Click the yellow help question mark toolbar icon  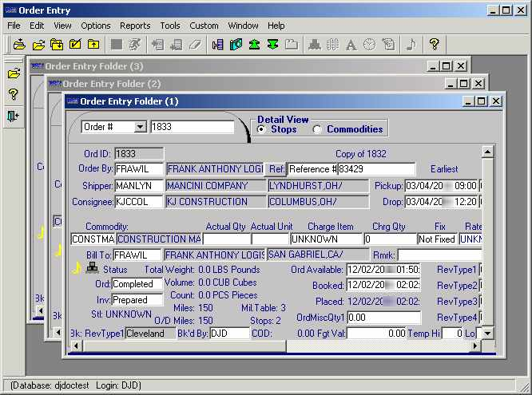point(434,45)
